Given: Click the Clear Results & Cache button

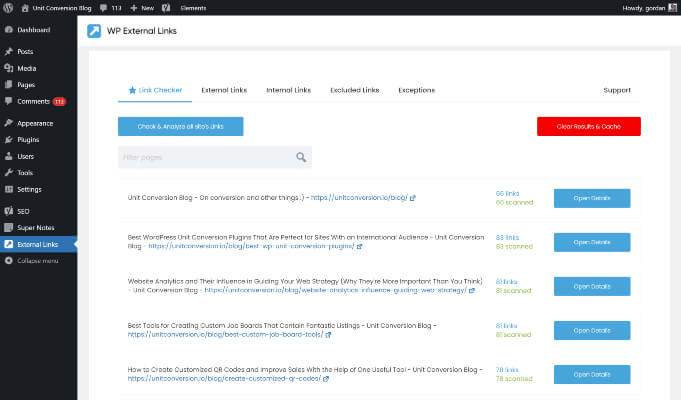Looking at the screenshot, I should (588, 126).
